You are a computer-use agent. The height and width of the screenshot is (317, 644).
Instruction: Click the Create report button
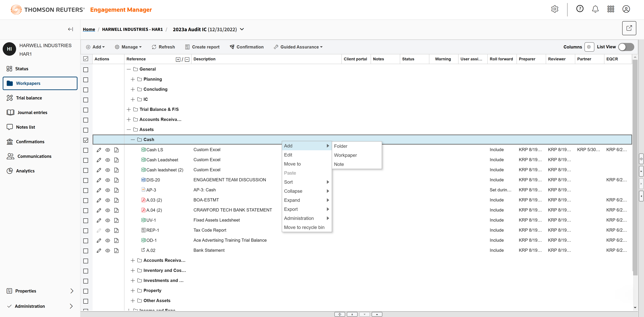[202, 47]
